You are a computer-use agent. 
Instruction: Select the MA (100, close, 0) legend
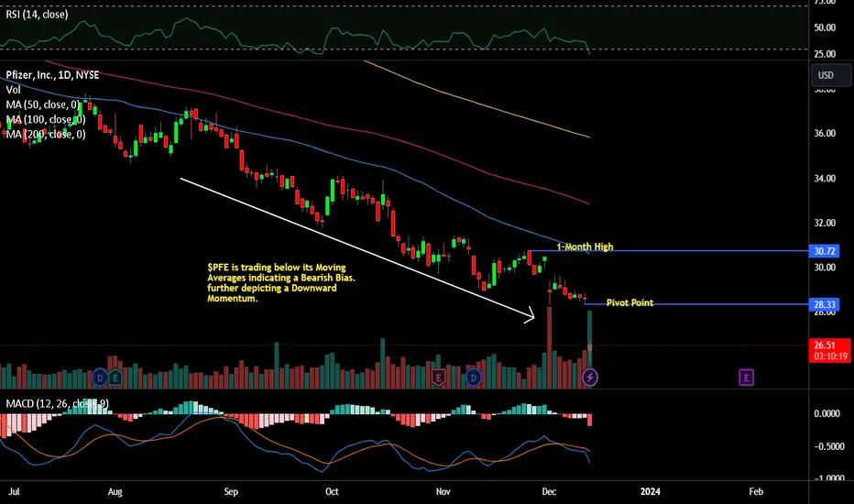[x=46, y=119]
